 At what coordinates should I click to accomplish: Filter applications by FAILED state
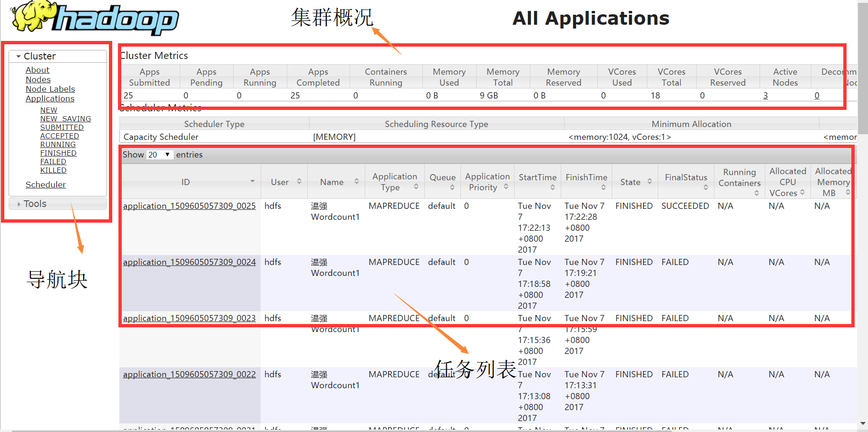click(x=53, y=161)
